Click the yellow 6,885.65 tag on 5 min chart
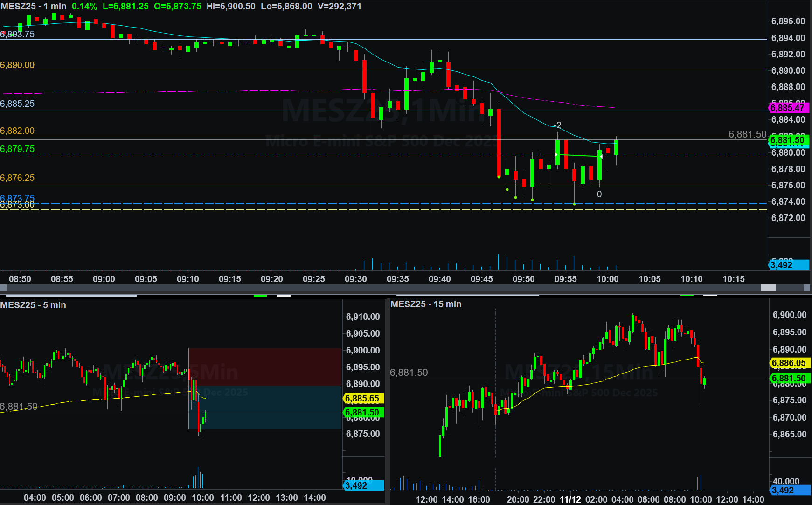This screenshot has height=505, width=812. [363, 398]
